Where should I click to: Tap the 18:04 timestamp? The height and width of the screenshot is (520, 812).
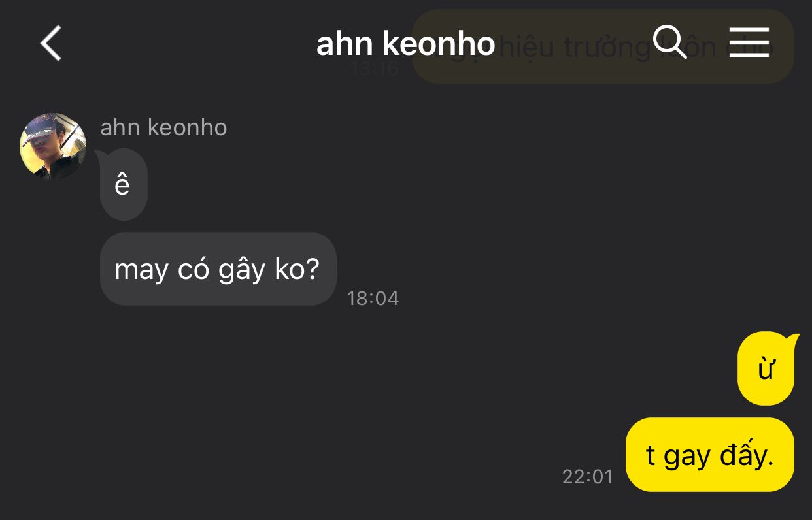[x=373, y=299]
